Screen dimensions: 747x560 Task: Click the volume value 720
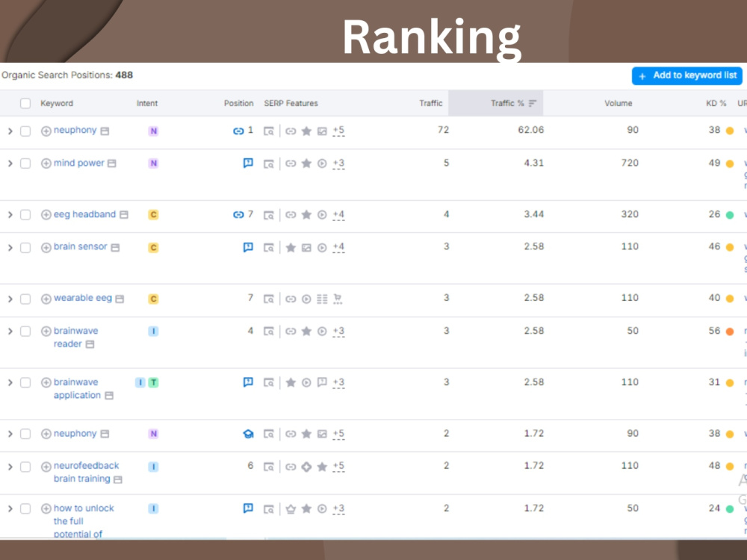click(x=629, y=164)
